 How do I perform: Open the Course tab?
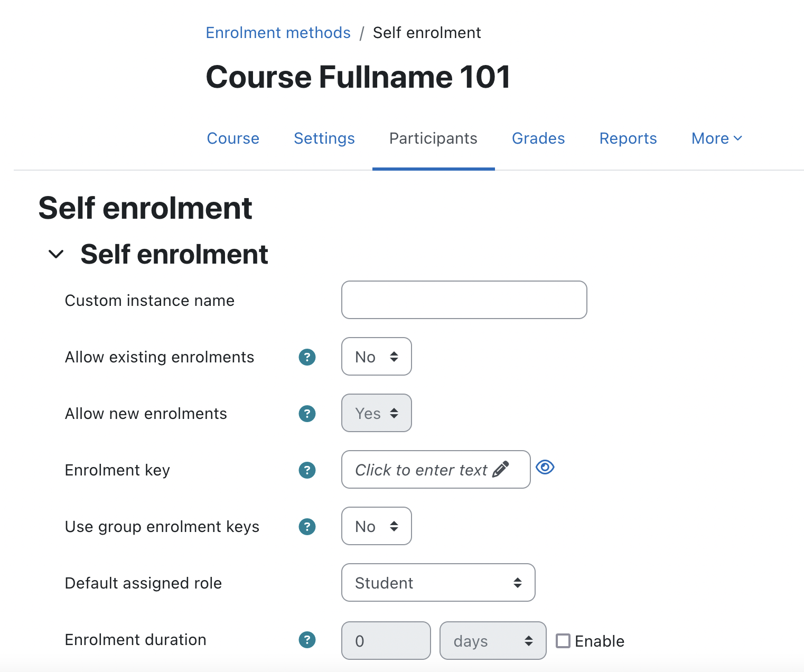233,138
